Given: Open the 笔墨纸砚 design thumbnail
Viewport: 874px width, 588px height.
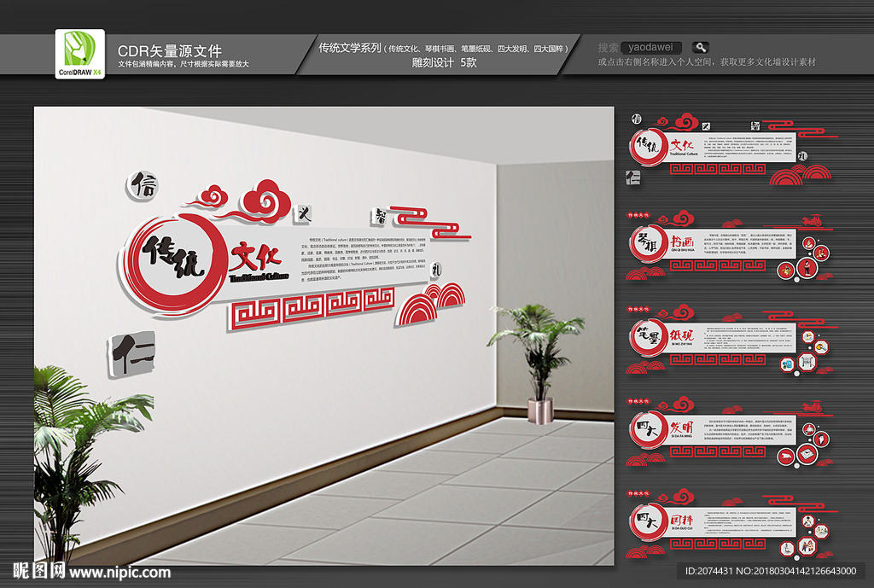Looking at the screenshot, I should tap(731, 339).
